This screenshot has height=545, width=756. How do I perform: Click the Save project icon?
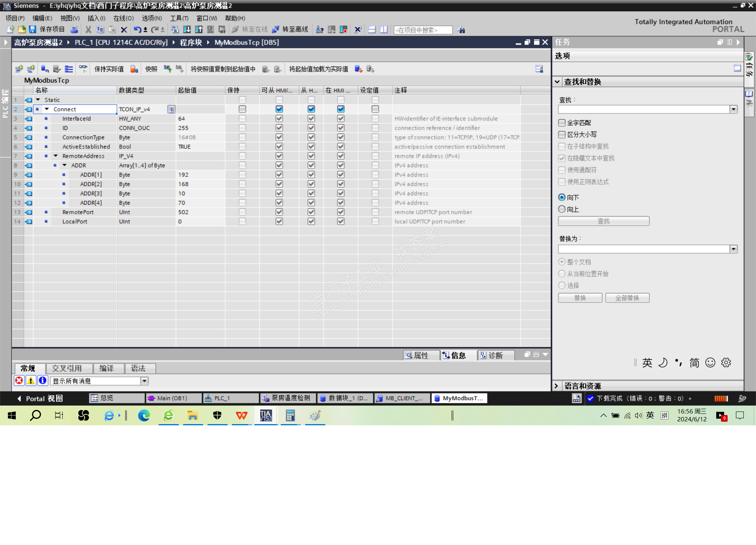pos(33,30)
